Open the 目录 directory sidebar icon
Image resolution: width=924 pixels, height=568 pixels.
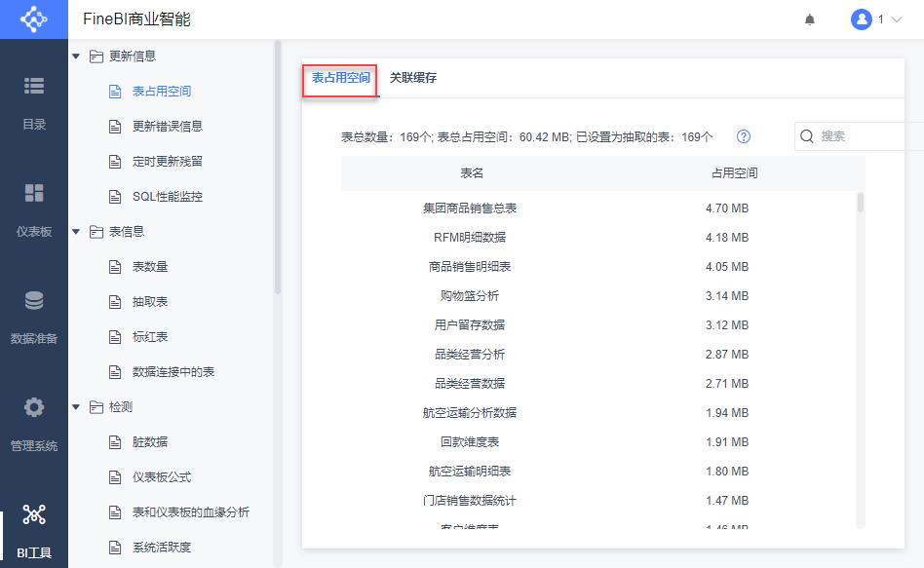point(34,86)
